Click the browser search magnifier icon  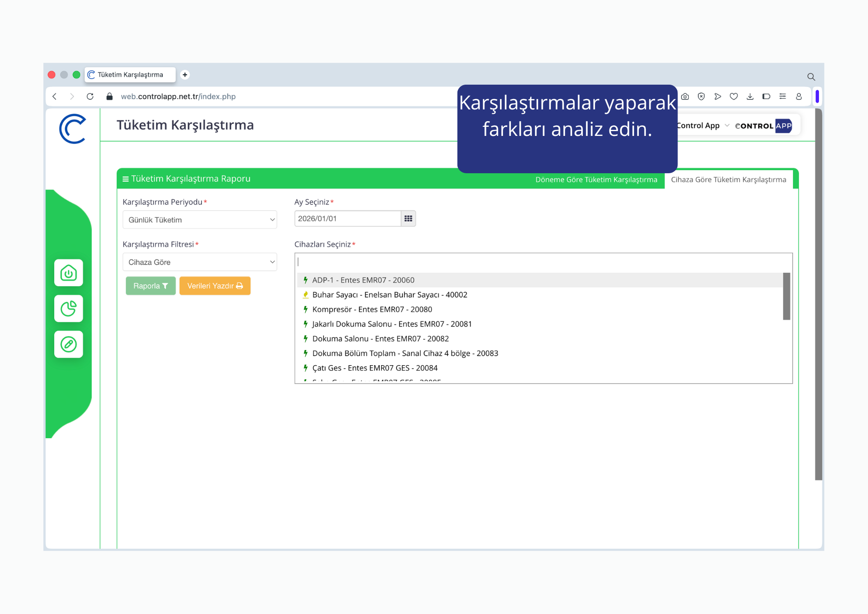pos(811,77)
